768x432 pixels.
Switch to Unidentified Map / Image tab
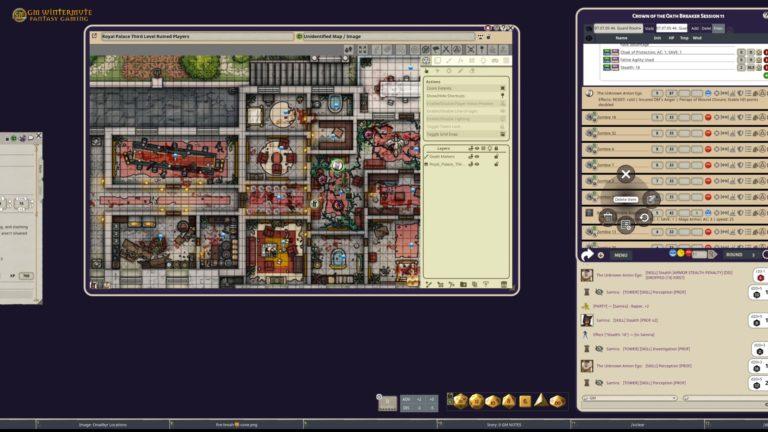(385, 36)
